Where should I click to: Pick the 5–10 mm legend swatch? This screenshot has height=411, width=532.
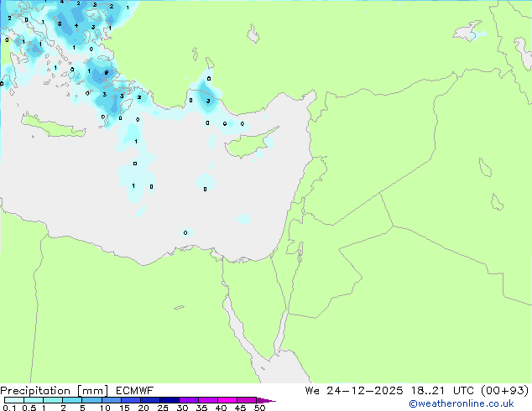[x=91, y=400]
